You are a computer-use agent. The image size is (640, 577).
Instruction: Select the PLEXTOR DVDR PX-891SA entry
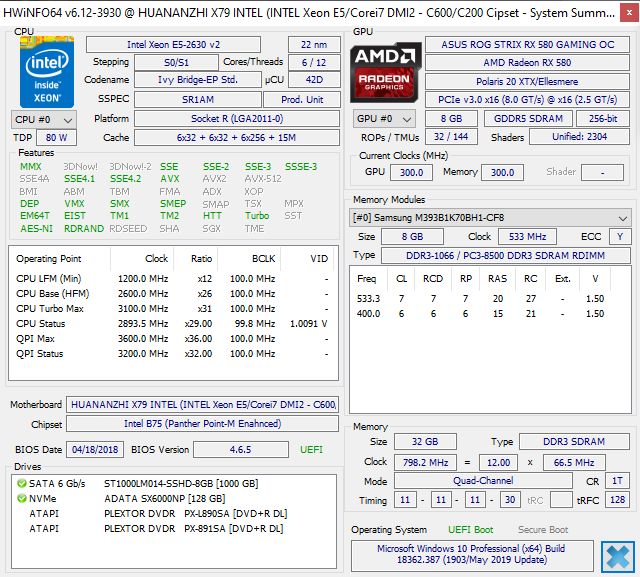[173, 529]
